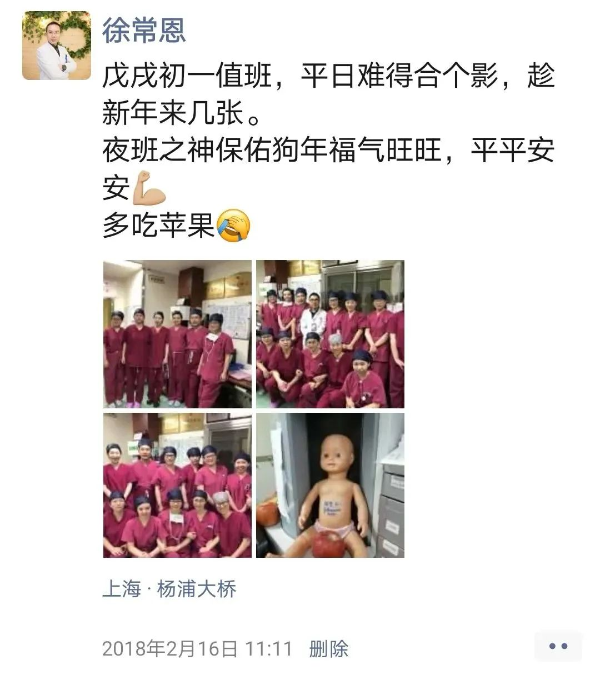Viewport: 600px width, 700px height.
Task: Open the location 上海 · 杨浦大桥
Action: [169, 589]
